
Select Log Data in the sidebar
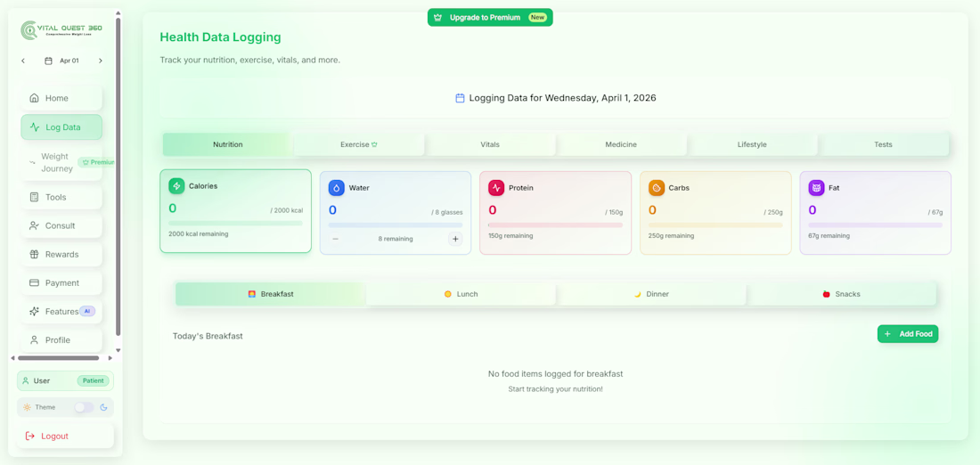61,126
